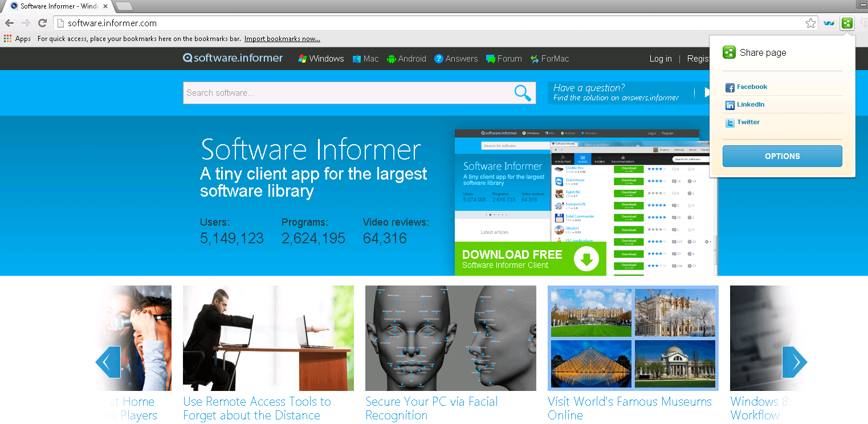Screen dimensions: 868x424
Task: Click the Software Informer logo
Action: tap(233, 58)
